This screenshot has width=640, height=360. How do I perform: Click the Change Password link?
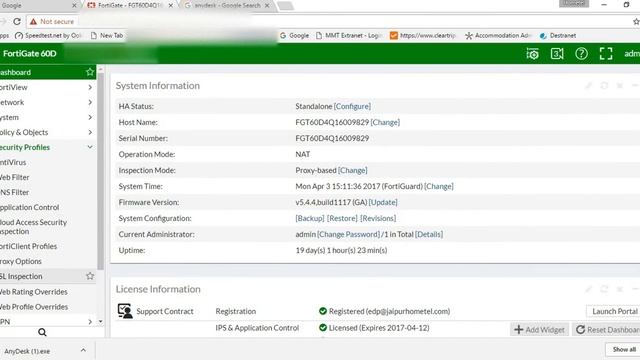(x=349, y=234)
